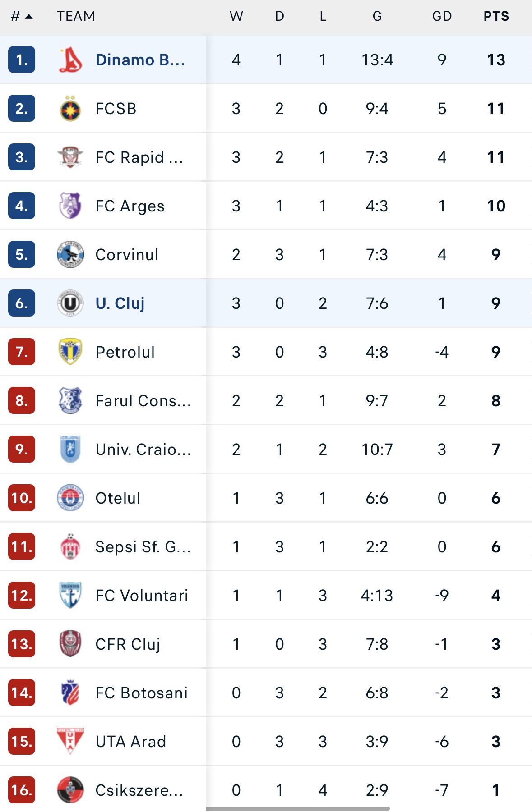Open the Univ. Craio... team link
Image resolution: width=532 pixels, height=812 pixels.
[x=143, y=450]
